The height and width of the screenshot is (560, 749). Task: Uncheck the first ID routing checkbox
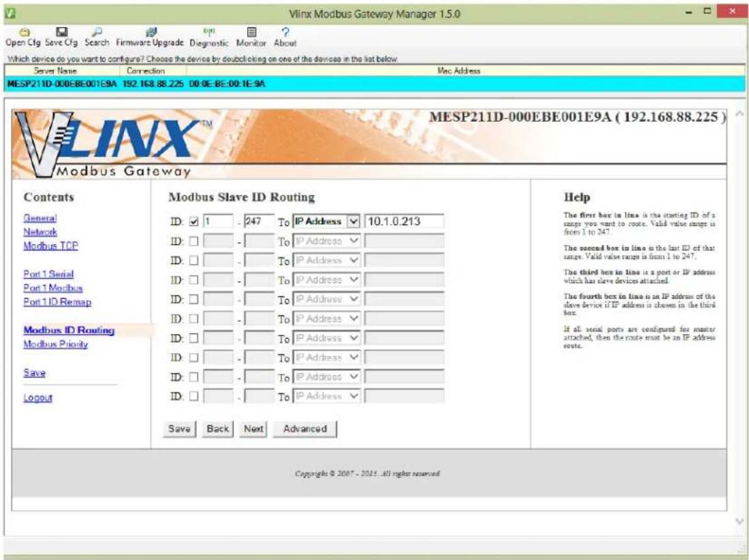pos(193,222)
